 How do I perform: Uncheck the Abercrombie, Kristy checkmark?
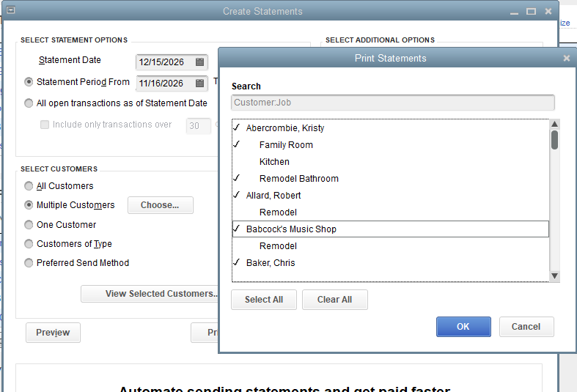pyautogui.click(x=237, y=128)
